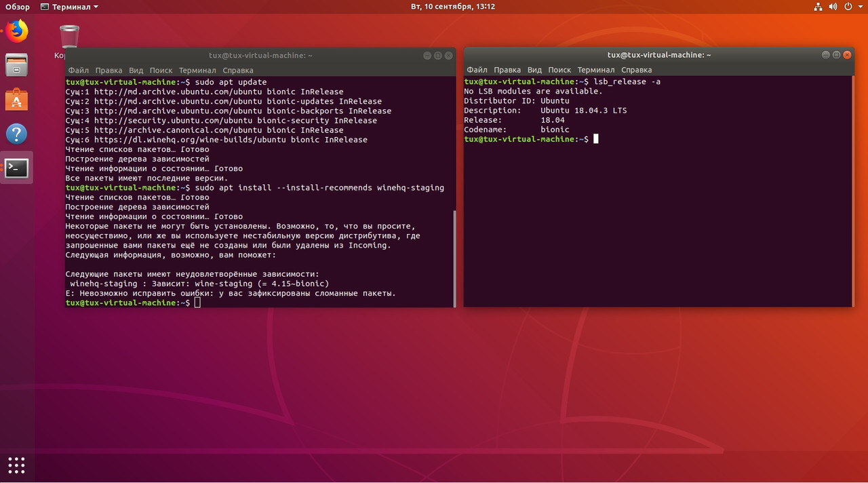Viewport: 868px width, 483px height.
Task: Click the left terminal title bar
Action: click(x=260, y=56)
